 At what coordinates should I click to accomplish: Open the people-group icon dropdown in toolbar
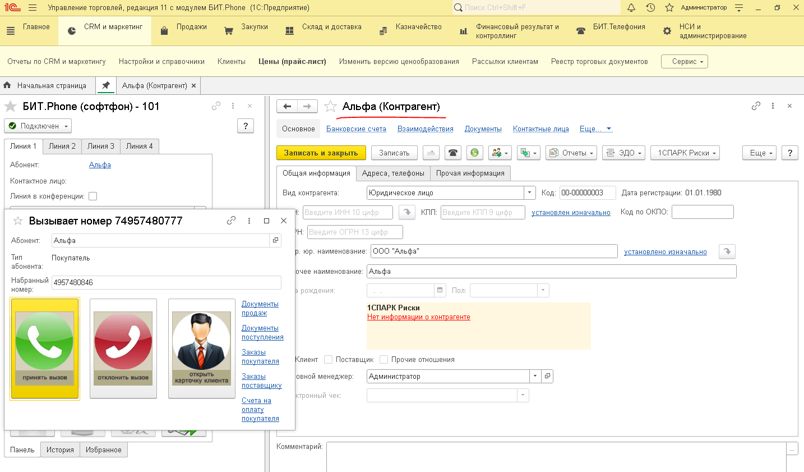point(499,153)
